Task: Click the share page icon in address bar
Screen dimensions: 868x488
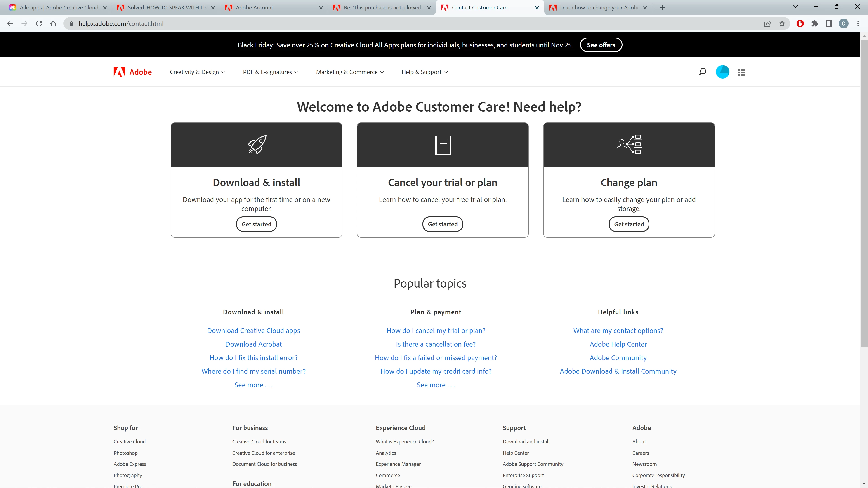Action: (x=767, y=23)
